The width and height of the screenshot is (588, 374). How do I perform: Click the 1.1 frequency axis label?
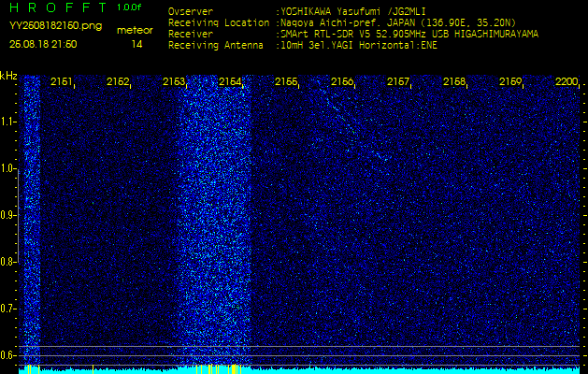(7, 122)
